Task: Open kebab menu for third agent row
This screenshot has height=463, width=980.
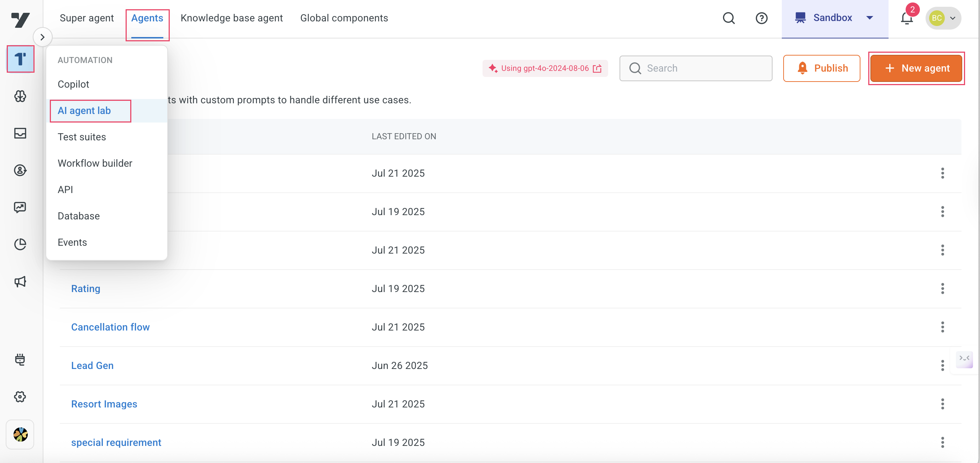Action: click(x=942, y=250)
